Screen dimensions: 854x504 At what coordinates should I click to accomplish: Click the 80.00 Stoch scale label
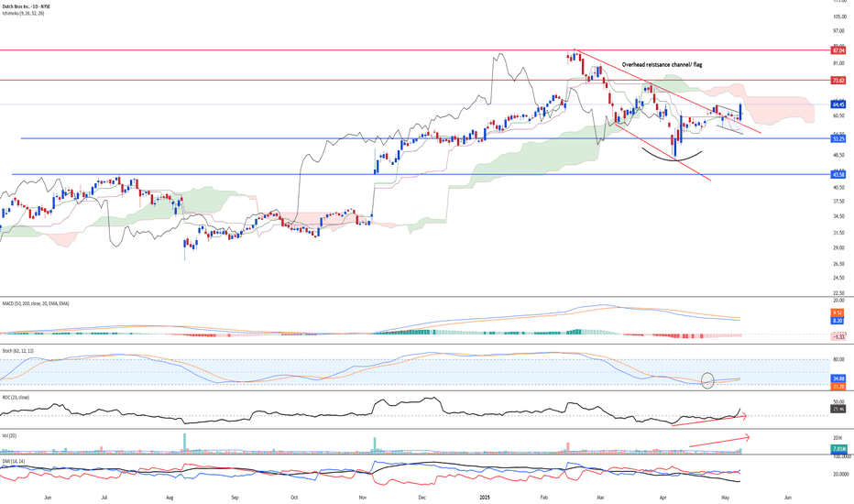click(x=839, y=359)
